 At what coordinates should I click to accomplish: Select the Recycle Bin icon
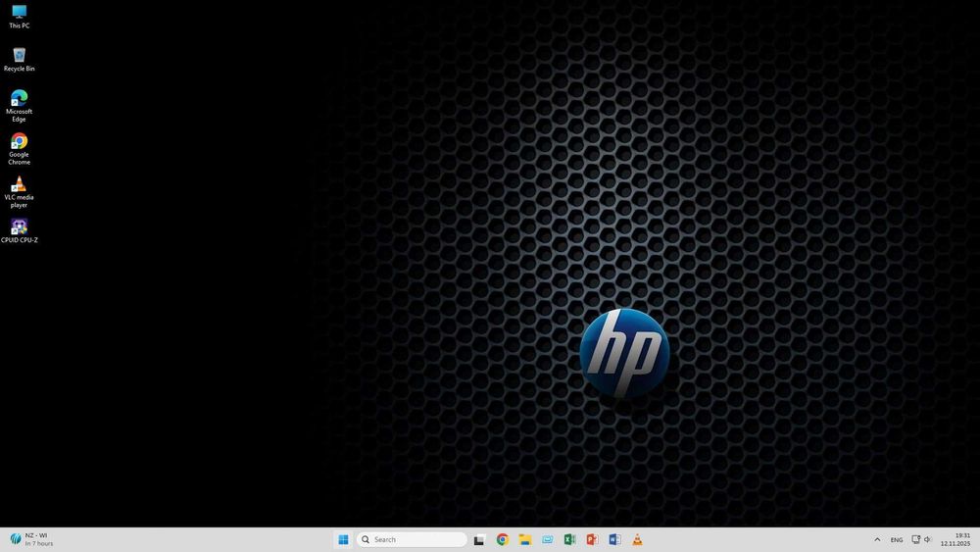[19, 60]
